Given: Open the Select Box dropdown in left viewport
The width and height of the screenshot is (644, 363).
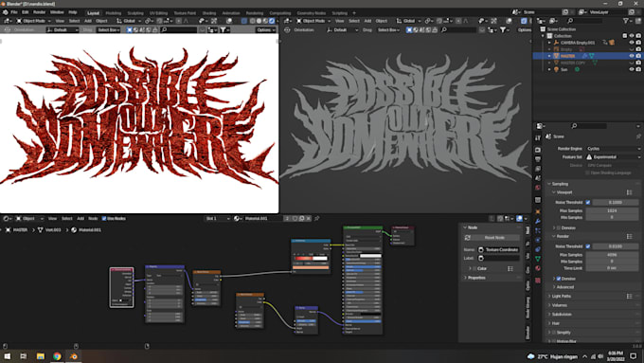Looking at the screenshot, I should tap(108, 29).
